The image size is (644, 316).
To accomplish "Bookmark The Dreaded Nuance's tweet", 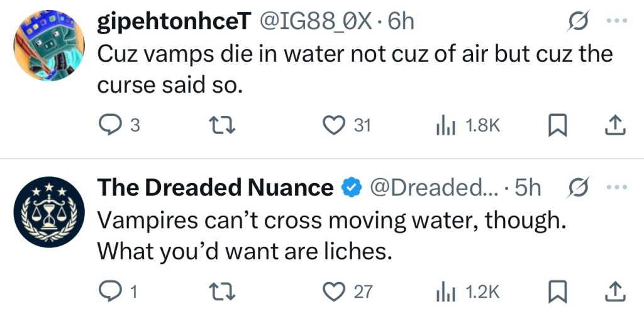I will pyautogui.click(x=556, y=291).
